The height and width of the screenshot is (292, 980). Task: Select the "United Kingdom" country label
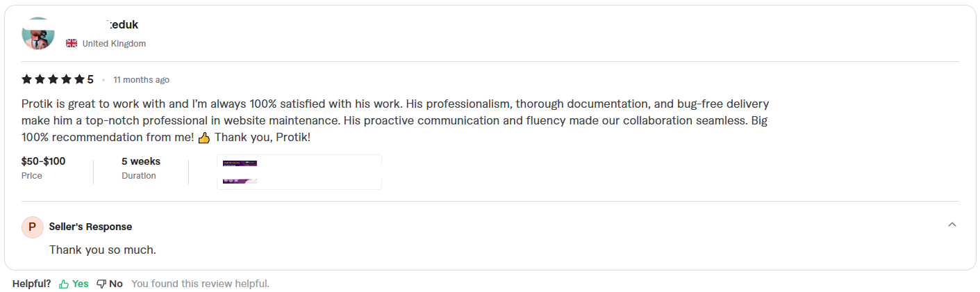click(114, 44)
